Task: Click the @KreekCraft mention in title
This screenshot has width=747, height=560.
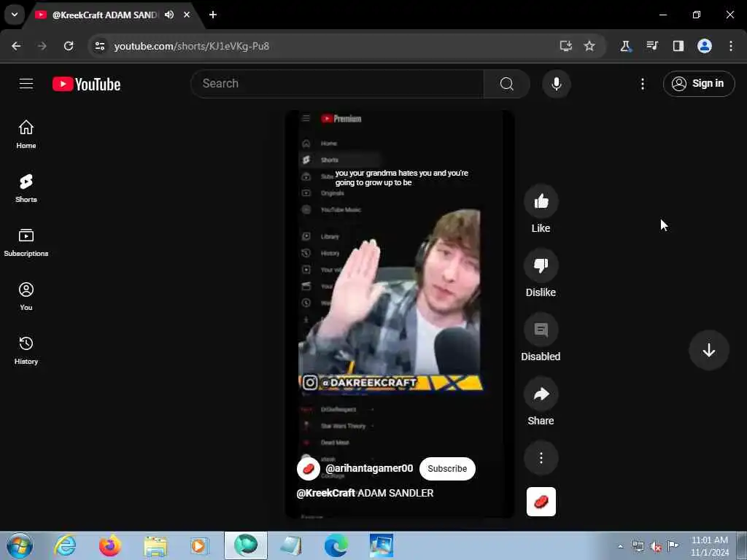Action: (x=326, y=494)
